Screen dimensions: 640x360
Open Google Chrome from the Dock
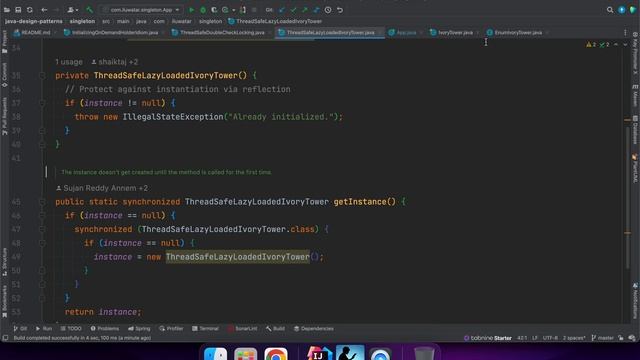point(276,354)
